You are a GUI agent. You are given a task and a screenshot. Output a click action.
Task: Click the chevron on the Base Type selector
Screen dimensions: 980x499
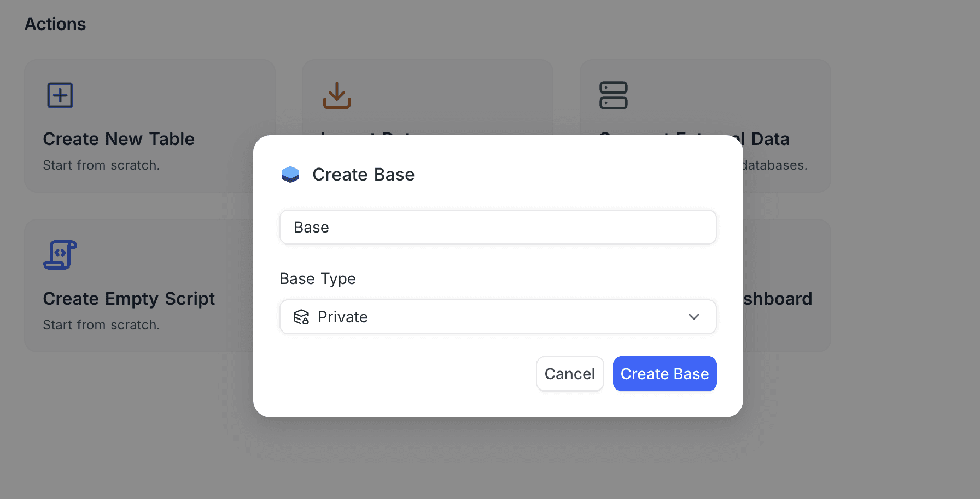tap(693, 317)
